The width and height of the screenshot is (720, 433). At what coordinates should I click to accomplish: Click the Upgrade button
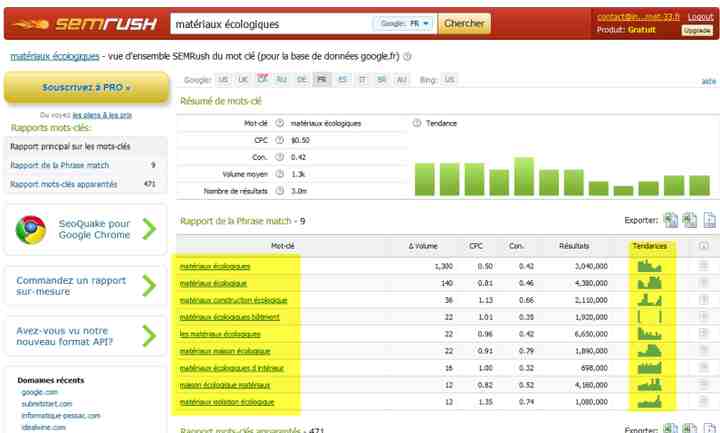[697, 30]
